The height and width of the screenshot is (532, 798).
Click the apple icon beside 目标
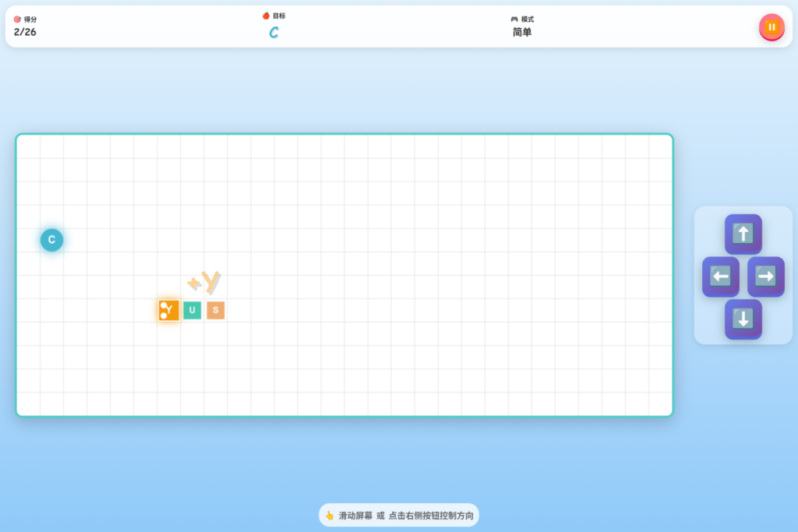(266, 16)
